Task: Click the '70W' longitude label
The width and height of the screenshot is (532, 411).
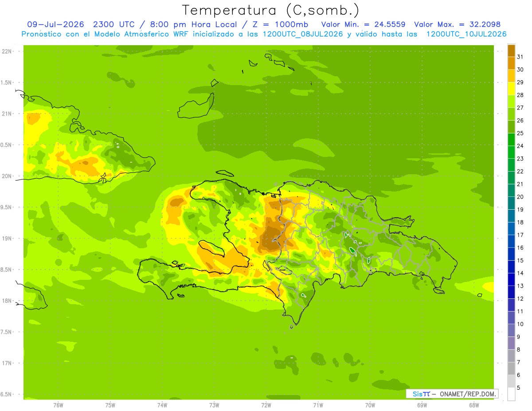Action: (370, 405)
